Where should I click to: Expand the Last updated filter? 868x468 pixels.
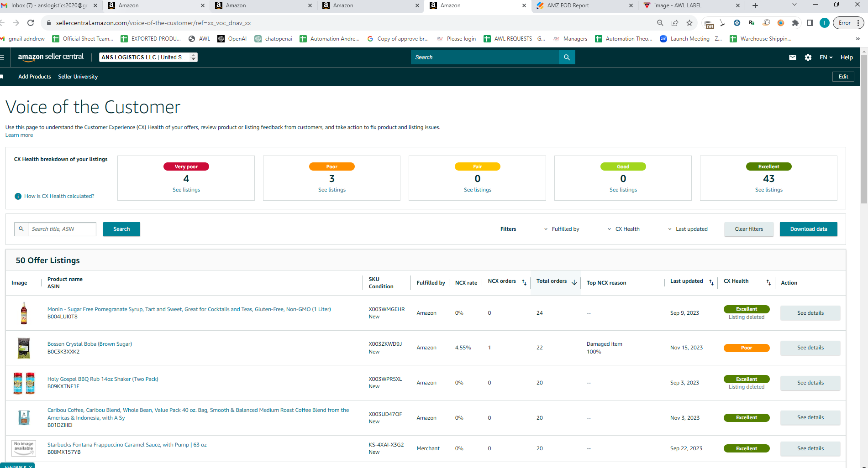tap(688, 229)
